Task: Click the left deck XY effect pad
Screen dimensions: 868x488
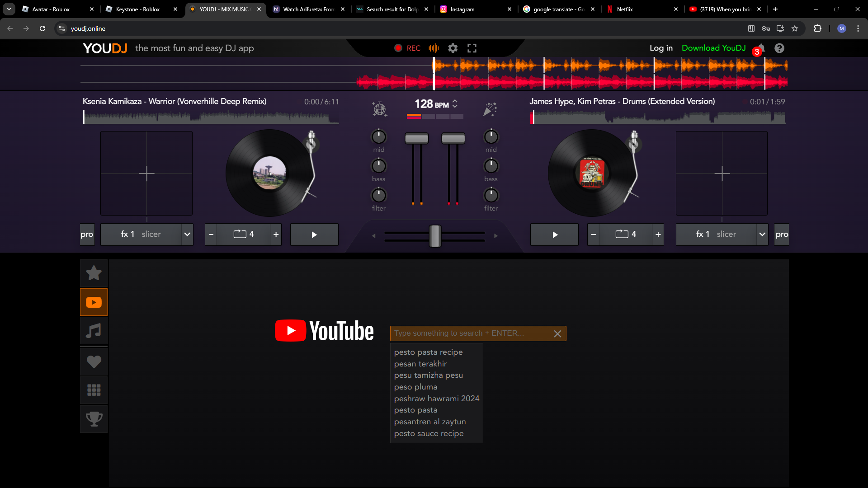Action: click(146, 174)
